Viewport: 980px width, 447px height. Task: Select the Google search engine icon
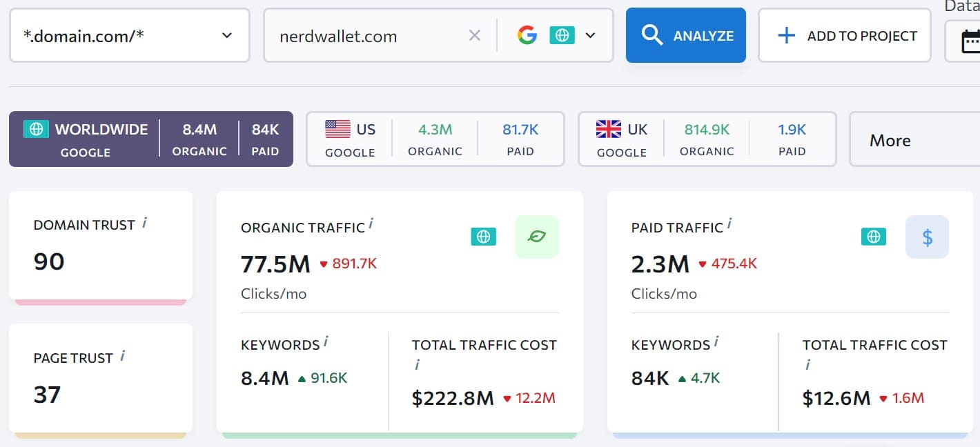[x=527, y=35]
